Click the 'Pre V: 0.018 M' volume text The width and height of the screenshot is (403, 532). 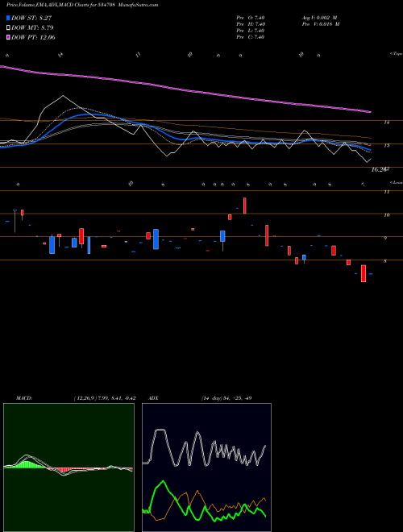pyautogui.click(x=321, y=24)
